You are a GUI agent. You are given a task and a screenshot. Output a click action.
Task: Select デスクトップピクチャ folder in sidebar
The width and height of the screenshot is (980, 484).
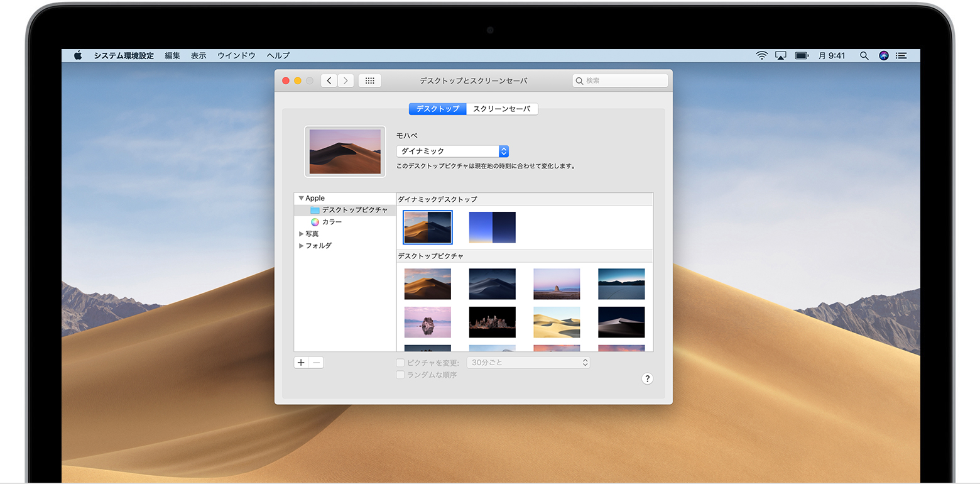coord(345,210)
